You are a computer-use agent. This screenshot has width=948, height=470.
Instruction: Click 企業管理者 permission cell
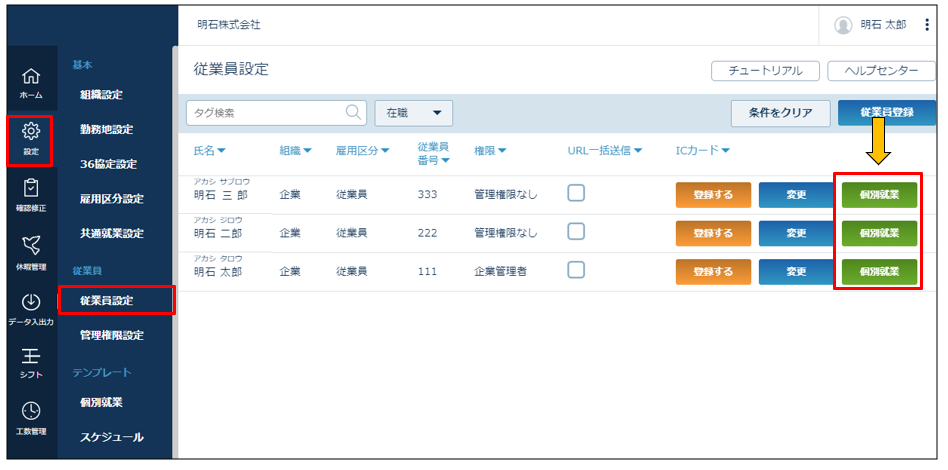501,272
